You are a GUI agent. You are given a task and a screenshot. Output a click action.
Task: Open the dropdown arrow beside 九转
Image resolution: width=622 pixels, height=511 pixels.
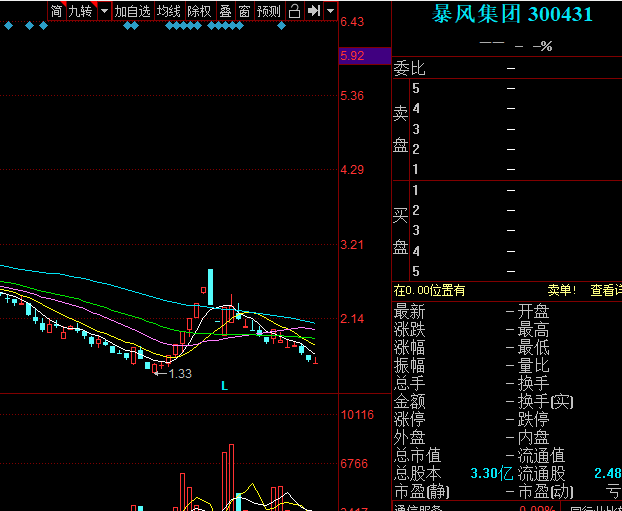click(104, 11)
